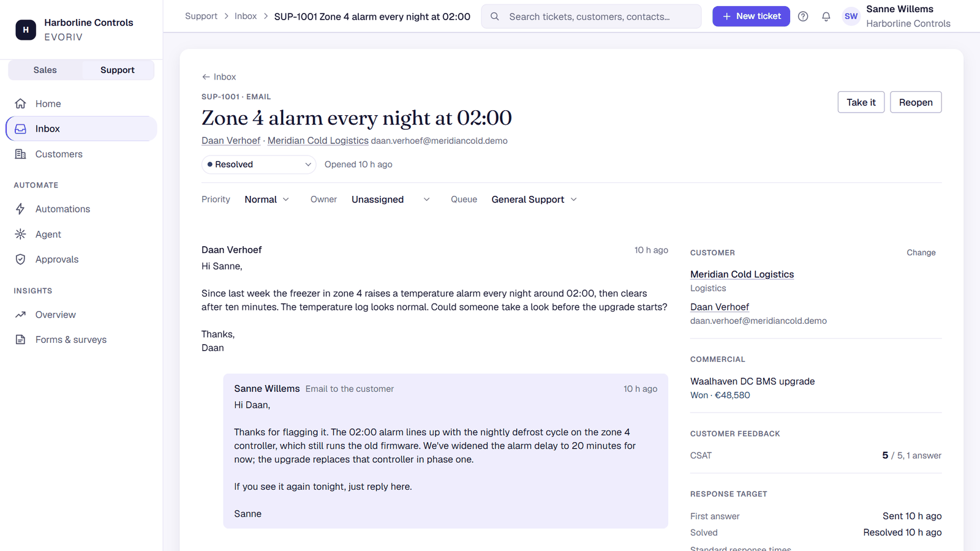Click the Harborline Controls logo icon
This screenshot has width=980, height=551.
click(26, 29)
